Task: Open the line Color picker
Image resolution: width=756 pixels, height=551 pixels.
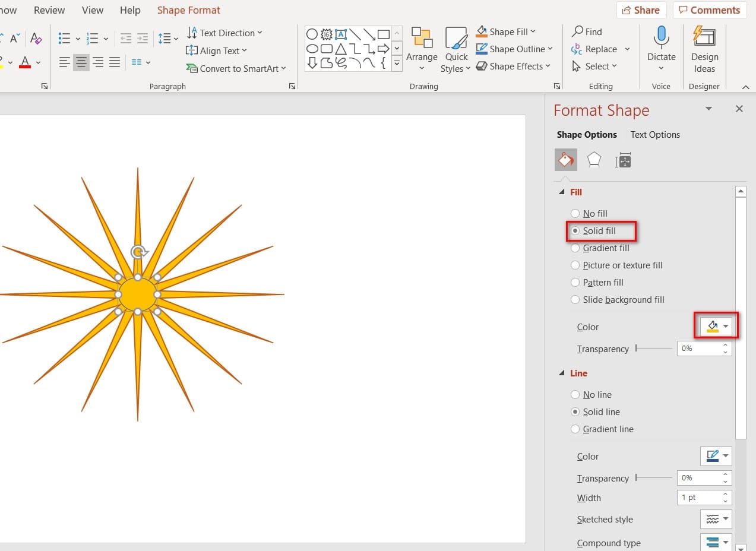Action: [x=716, y=456]
